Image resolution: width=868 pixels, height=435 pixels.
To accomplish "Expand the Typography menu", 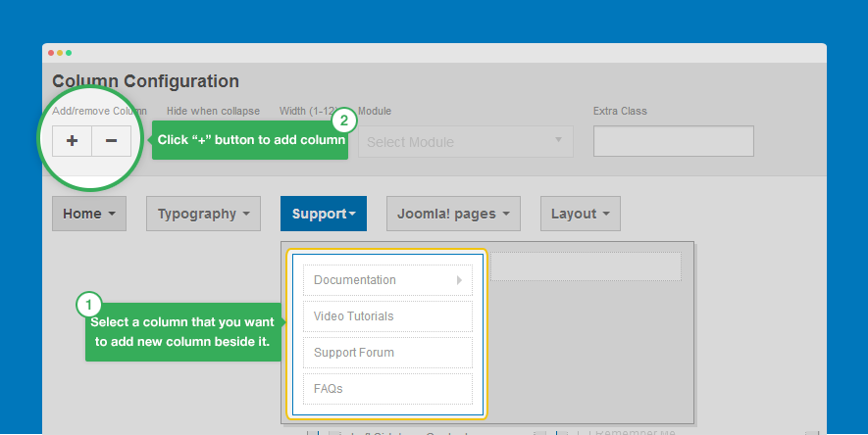I will click(203, 214).
